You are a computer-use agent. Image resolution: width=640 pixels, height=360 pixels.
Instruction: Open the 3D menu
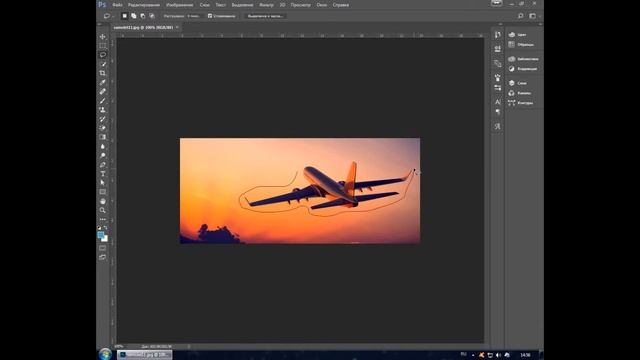(282, 5)
